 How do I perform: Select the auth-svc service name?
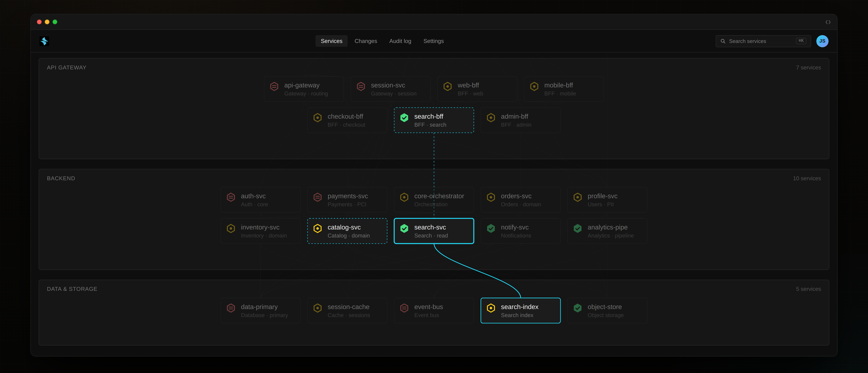click(253, 196)
